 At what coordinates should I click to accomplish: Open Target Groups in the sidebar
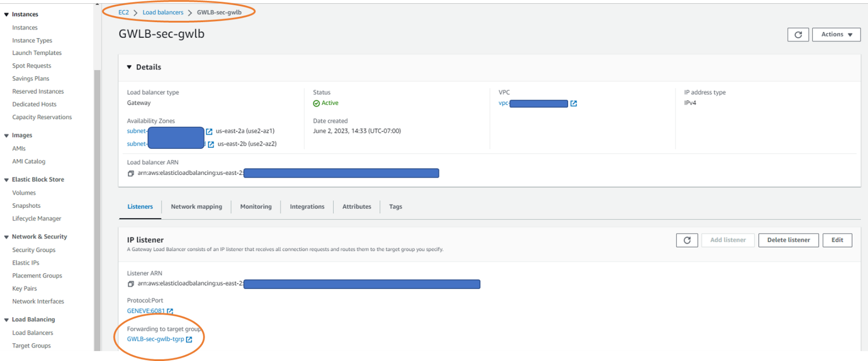click(32, 346)
